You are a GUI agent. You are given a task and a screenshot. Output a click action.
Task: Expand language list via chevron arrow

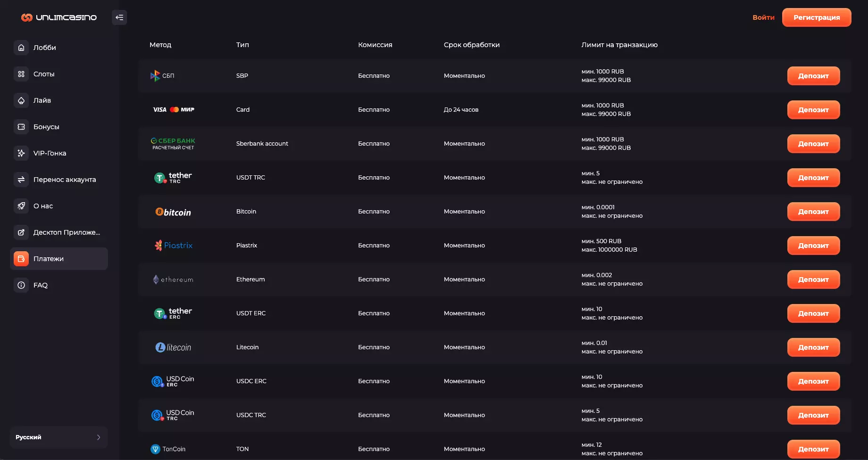(x=99, y=437)
